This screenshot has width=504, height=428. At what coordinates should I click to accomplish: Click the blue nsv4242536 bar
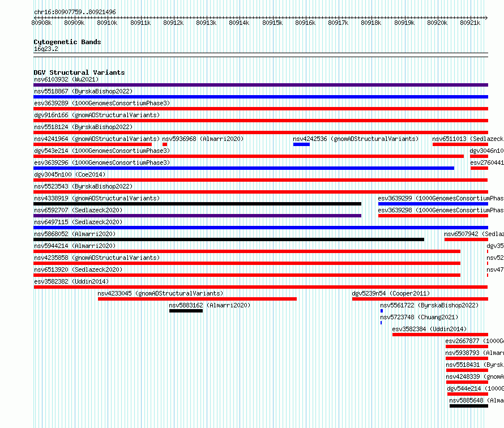click(x=301, y=144)
